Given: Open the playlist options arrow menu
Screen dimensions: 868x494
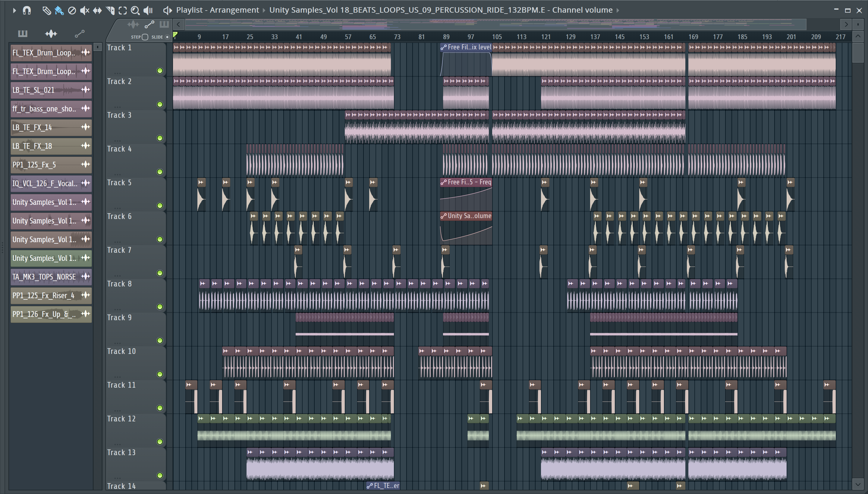Looking at the screenshot, I should (x=14, y=11).
